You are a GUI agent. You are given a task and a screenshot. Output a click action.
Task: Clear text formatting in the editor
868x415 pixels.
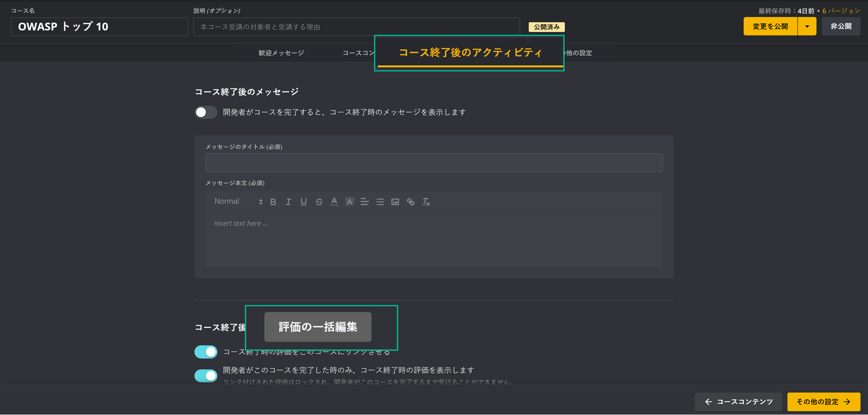tap(426, 202)
